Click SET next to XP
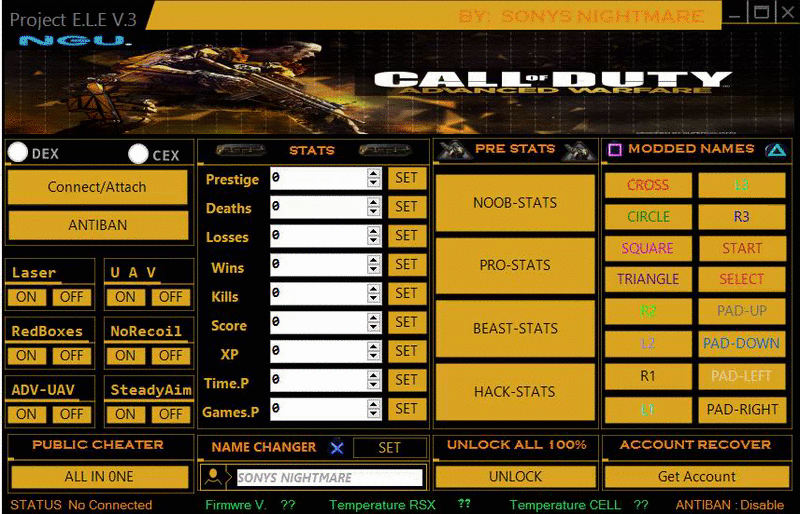This screenshot has height=514, width=800. point(407,351)
